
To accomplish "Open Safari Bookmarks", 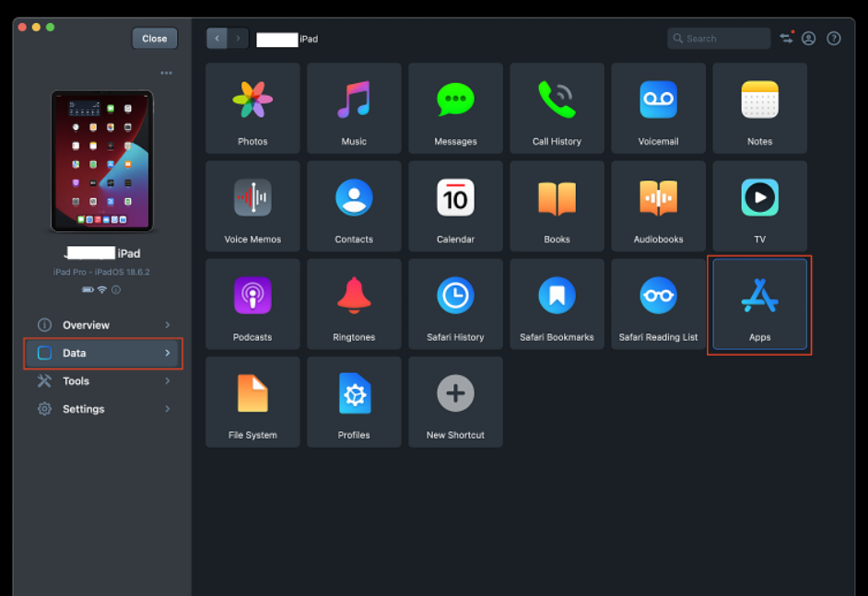I will (557, 304).
